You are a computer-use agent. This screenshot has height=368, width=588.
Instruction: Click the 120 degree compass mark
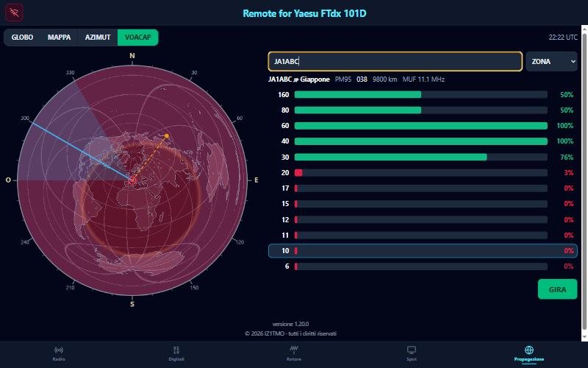(x=240, y=242)
